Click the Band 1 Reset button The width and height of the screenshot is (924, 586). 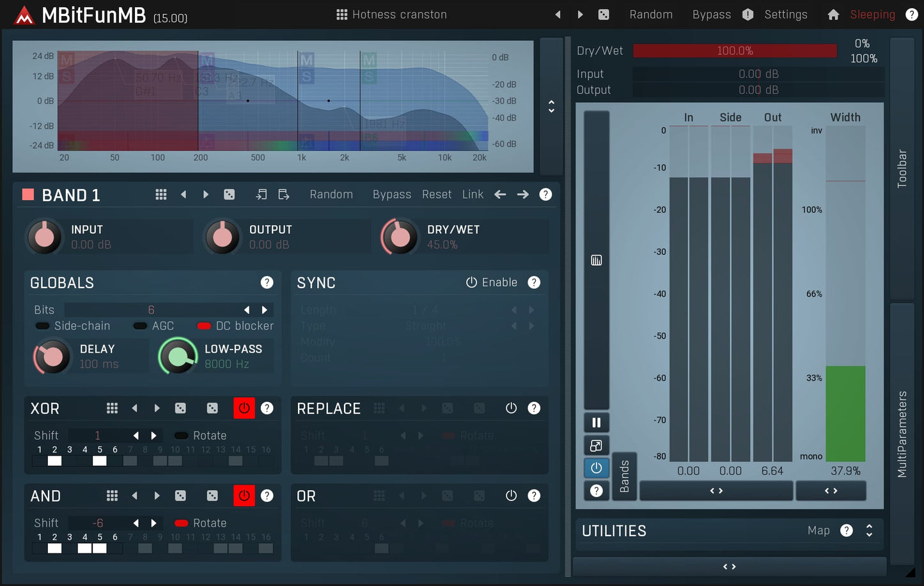(x=436, y=194)
